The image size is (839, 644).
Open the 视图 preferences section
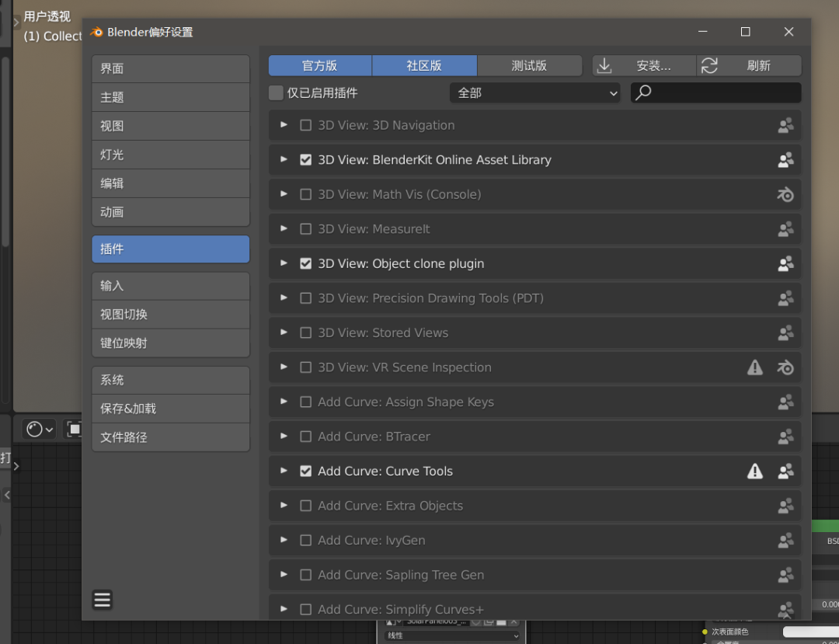[x=171, y=126]
